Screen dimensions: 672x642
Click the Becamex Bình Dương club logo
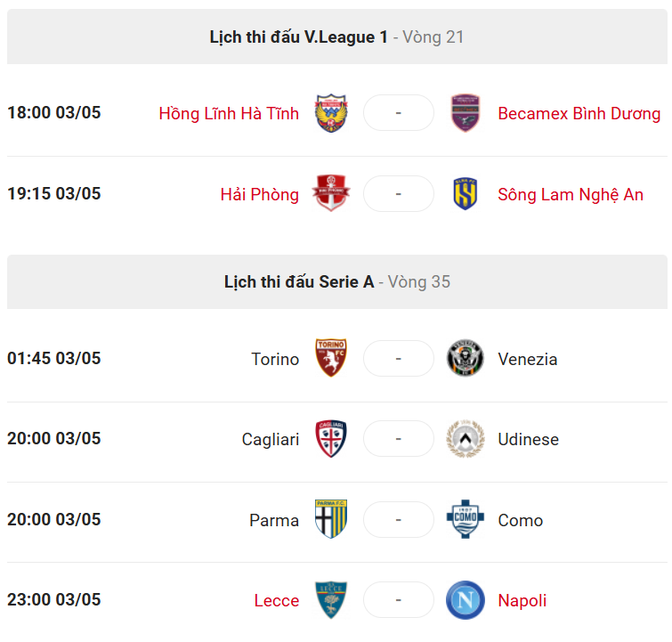click(466, 113)
